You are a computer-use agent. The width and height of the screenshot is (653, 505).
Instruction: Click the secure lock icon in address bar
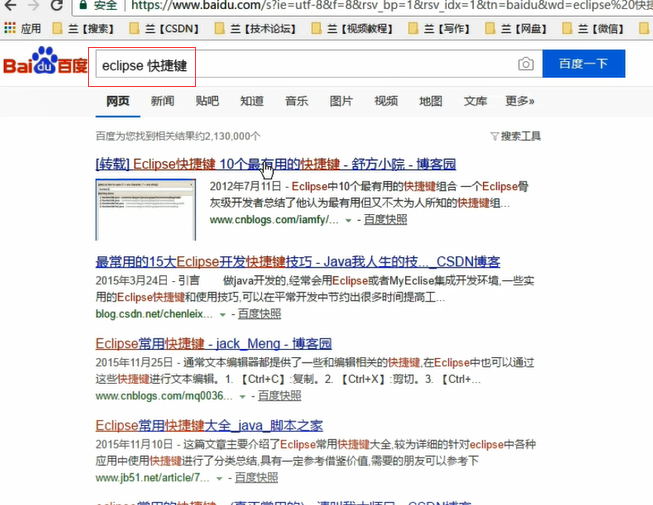pyautogui.click(x=83, y=5)
